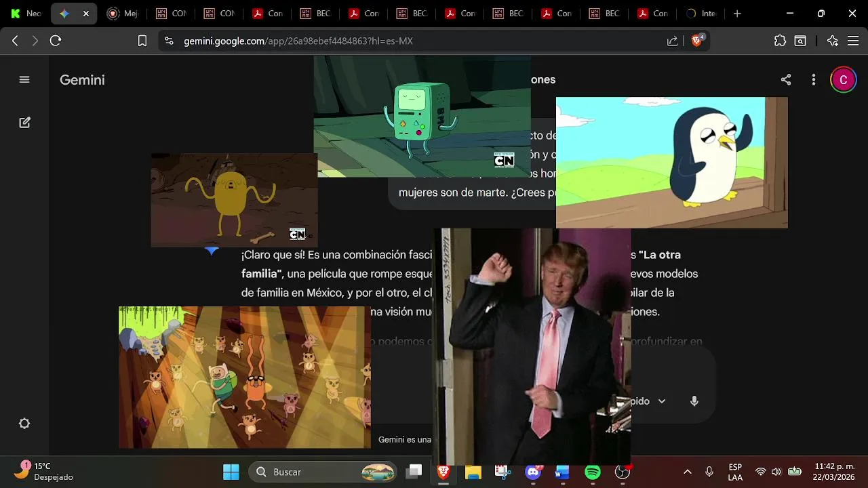Screen dimensions: 868x488
Task: Open Brave Shields panel
Action: click(697, 41)
